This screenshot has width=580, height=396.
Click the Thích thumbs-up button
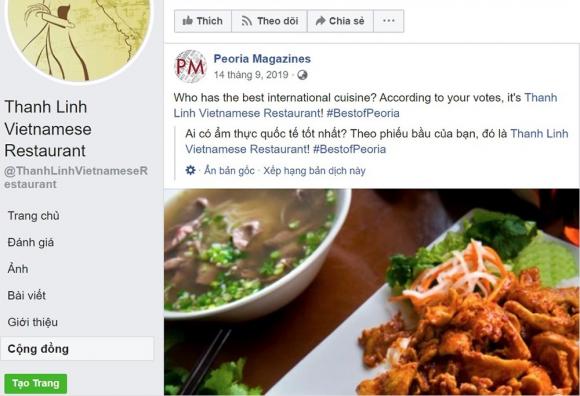pos(203,21)
